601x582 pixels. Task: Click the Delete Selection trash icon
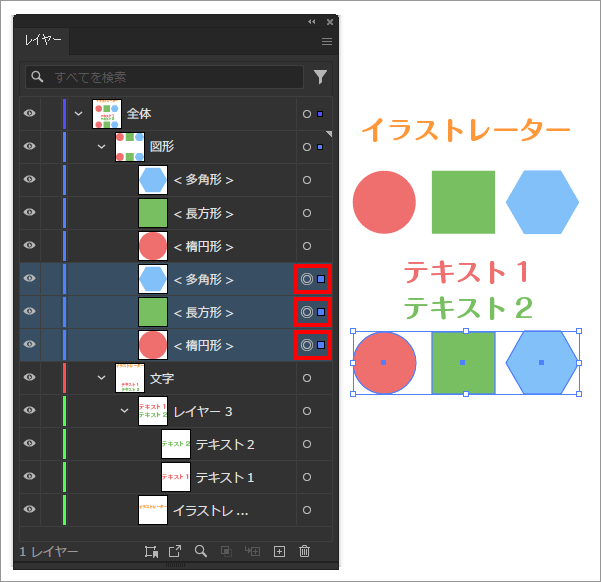click(305, 551)
